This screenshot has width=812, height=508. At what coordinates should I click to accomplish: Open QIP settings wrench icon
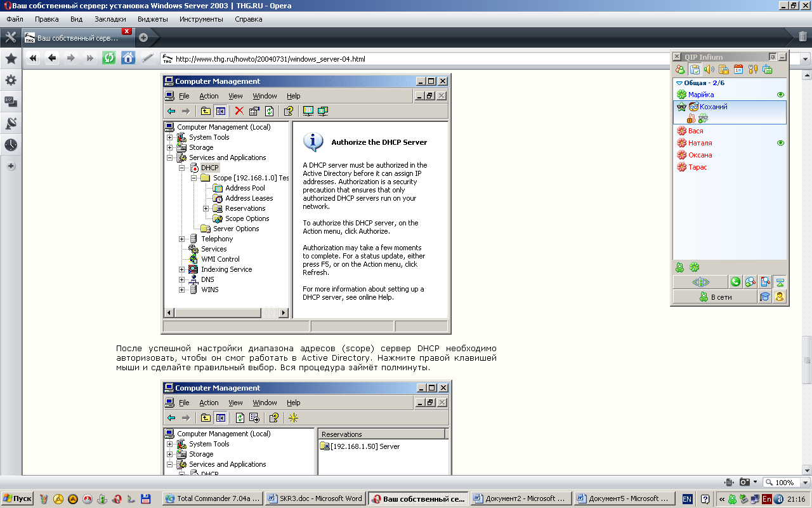[x=753, y=70]
